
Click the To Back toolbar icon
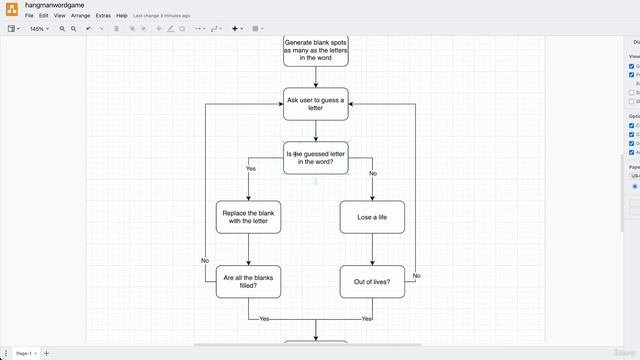pos(143,29)
